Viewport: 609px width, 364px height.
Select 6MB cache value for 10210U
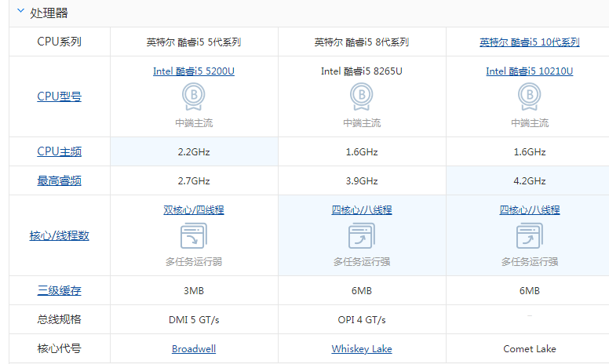(x=530, y=291)
